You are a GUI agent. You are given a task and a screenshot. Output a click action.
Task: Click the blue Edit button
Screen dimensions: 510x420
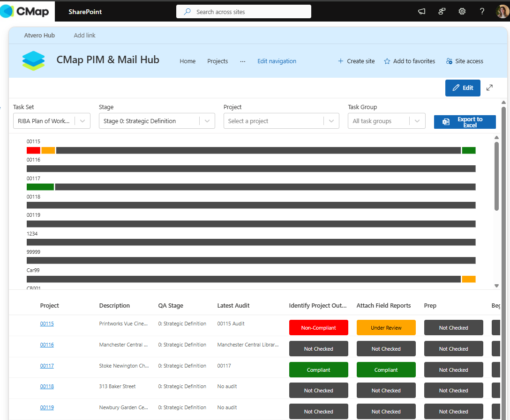(x=463, y=88)
